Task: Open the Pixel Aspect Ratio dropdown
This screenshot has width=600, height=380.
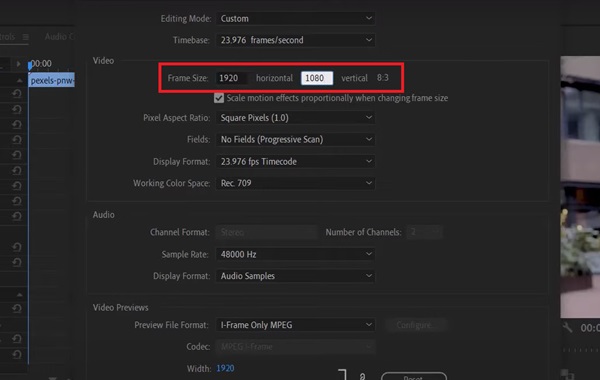Action: pos(295,117)
